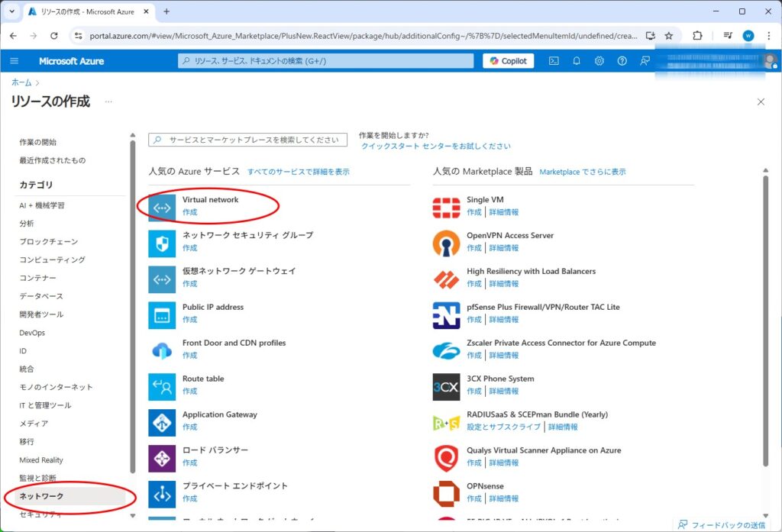Open Cloud Shell from the header
Screen dimensions: 782x532
[x=554, y=61]
